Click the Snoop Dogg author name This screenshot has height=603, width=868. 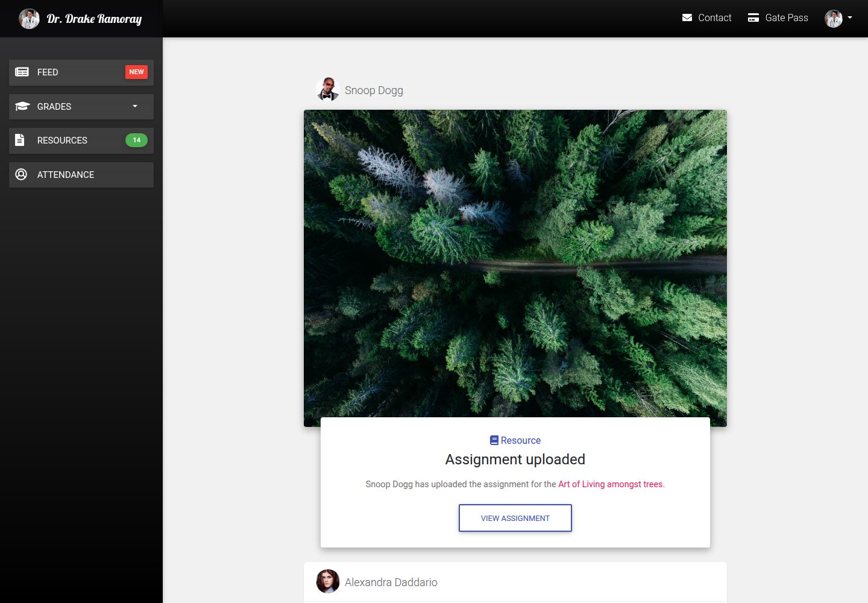click(x=374, y=90)
